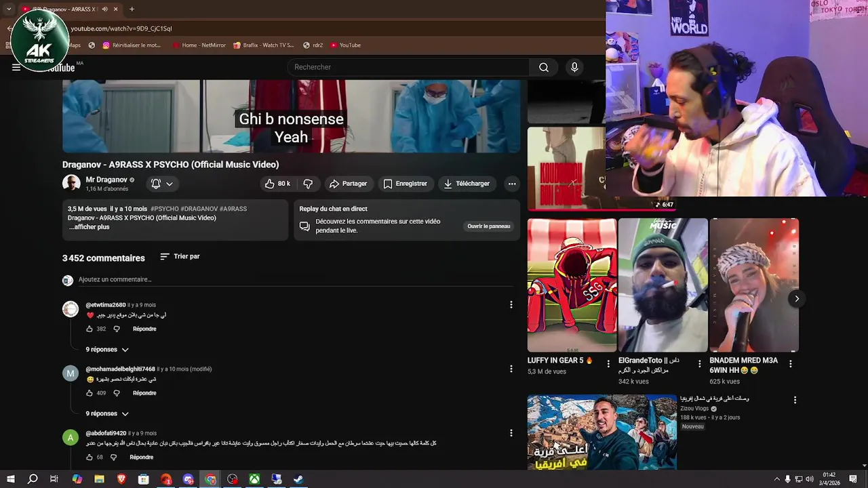Expand description with ...afficher plus
This screenshot has width=868, height=488.
[89, 227]
